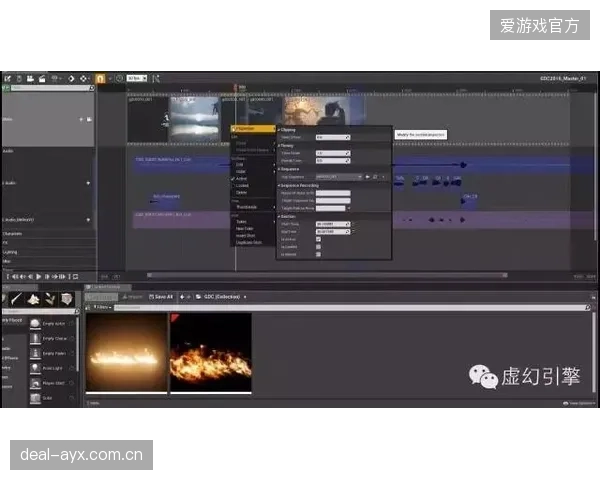Screen dimensions: 600x480
Task: Click Import button in Content Browser
Action: (x=132, y=297)
